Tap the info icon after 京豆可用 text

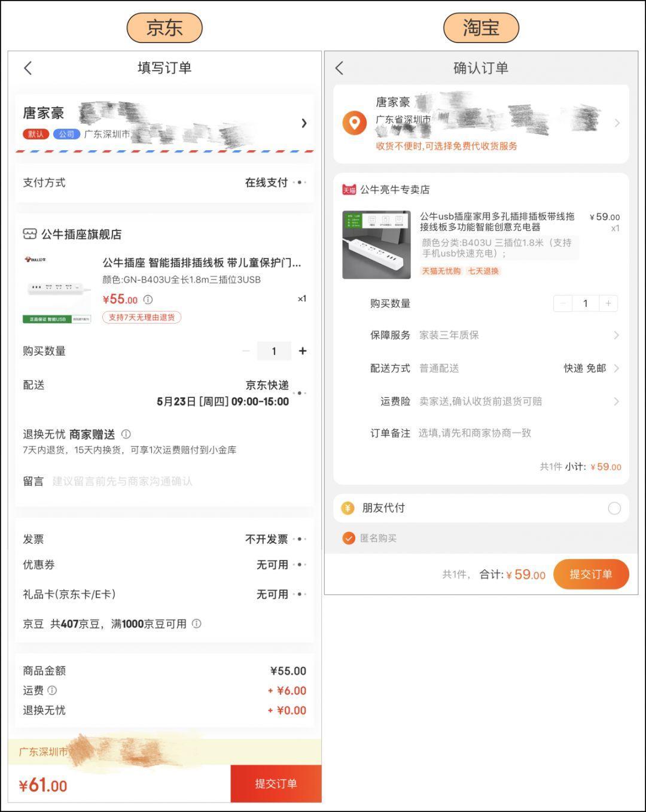coord(196,624)
